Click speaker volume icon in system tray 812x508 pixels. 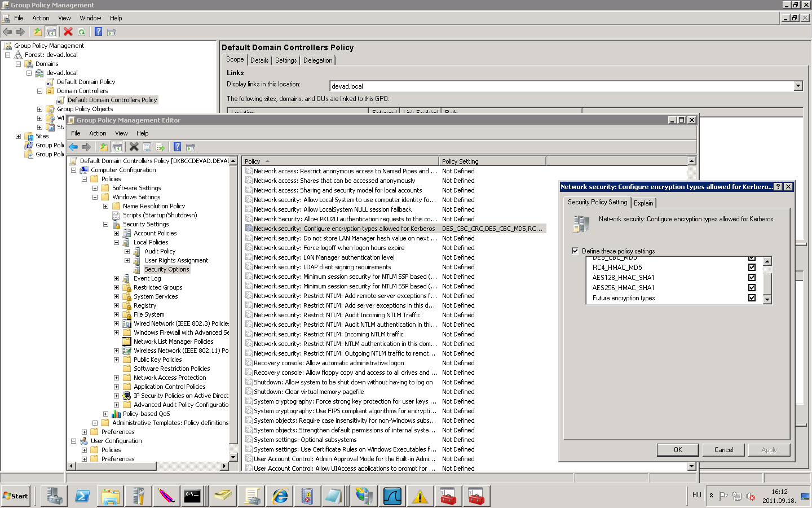751,497
